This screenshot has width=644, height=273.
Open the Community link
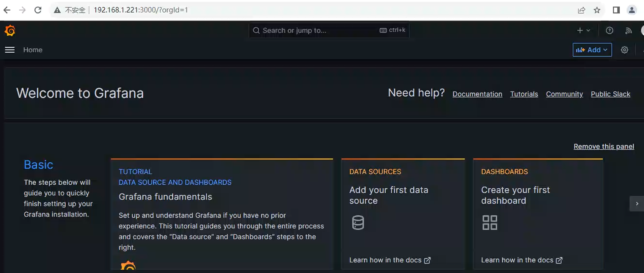pyautogui.click(x=564, y=94)
